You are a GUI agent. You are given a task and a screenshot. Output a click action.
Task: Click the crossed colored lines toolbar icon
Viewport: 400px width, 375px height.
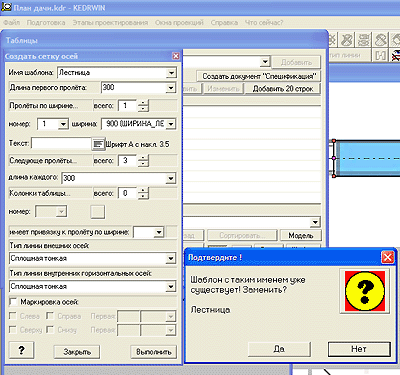[395, 55]
